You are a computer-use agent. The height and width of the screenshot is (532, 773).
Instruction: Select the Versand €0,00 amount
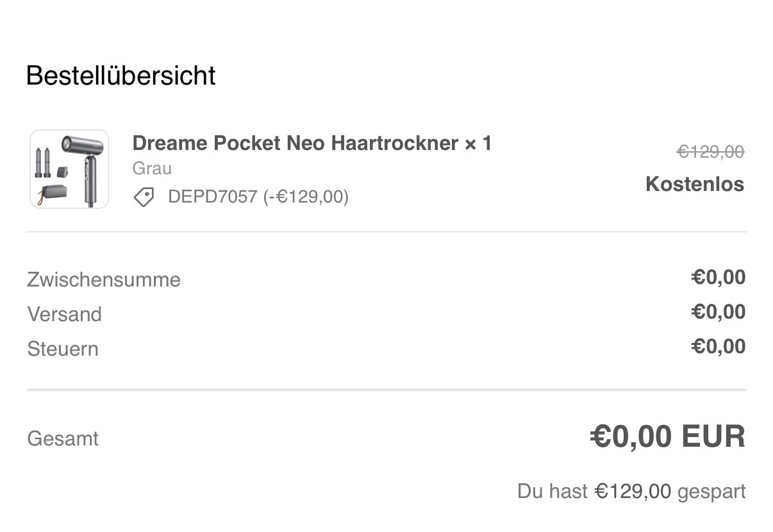pos(718,312)
